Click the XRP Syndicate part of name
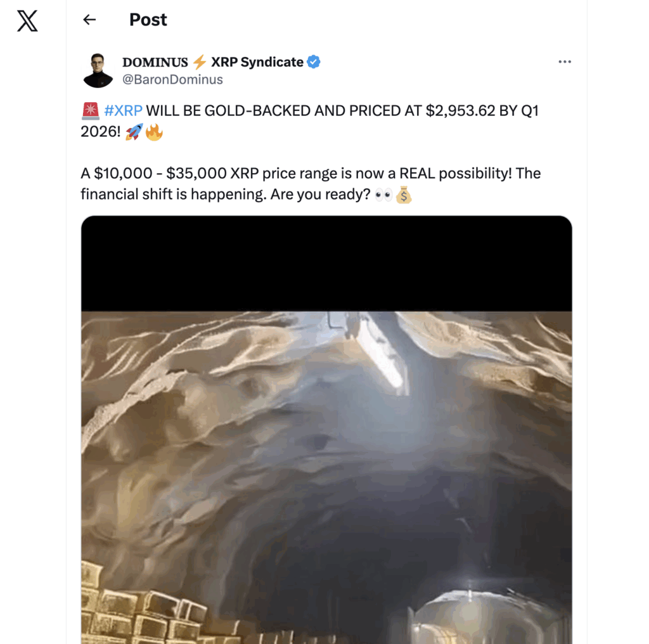 tap(257, 62)
